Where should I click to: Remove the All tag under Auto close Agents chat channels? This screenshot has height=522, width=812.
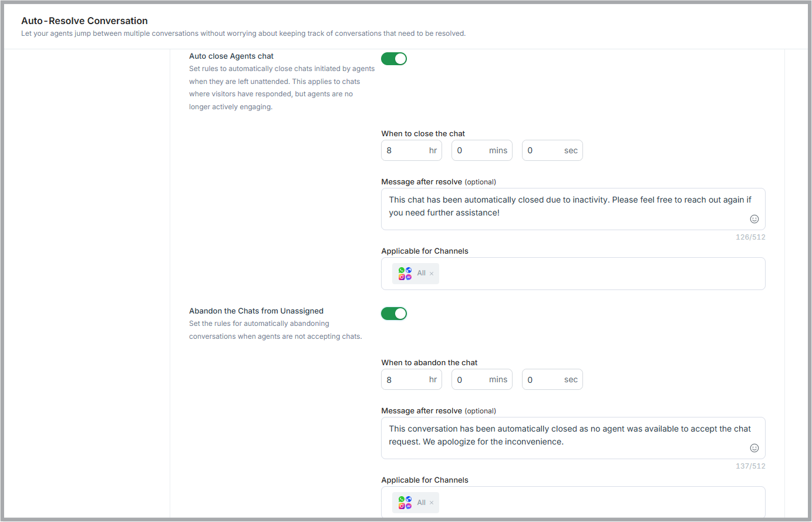(432, 274)
